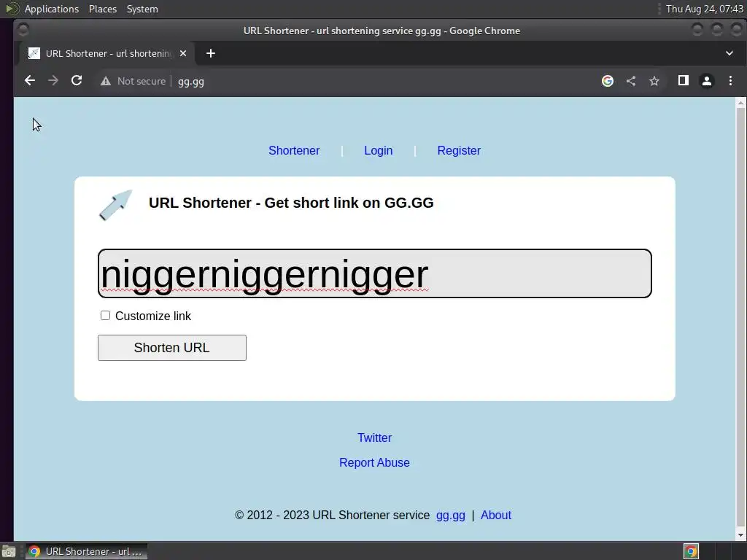Follow the gg.gg footer link
Screen dimensions: 747x560
[451, 516]
